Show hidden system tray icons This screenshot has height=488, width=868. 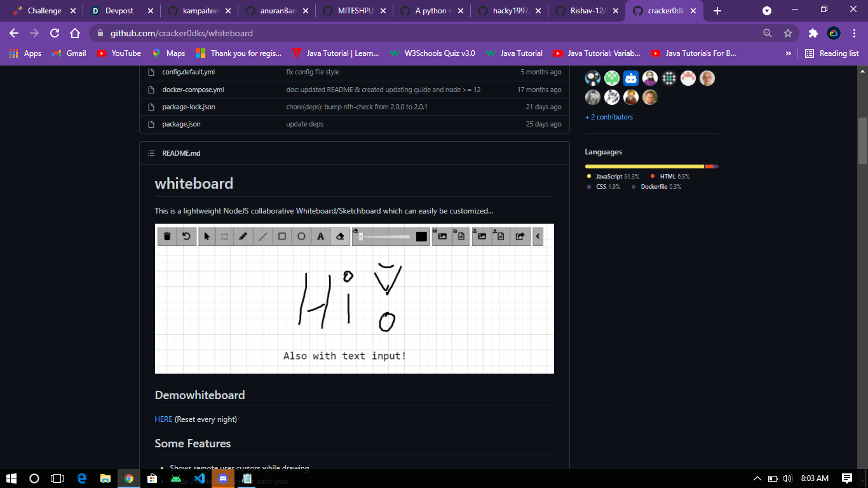pyautogui.click(x=757, y=478)
